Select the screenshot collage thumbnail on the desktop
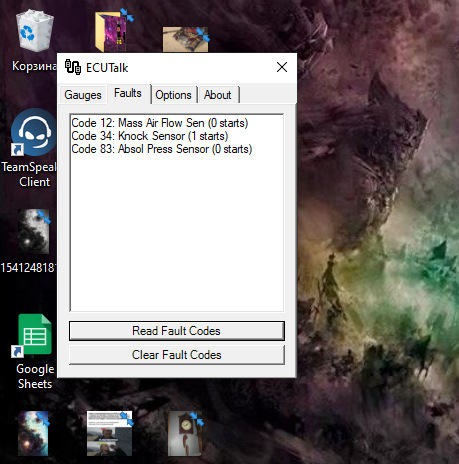The width and height of the screenshot is (459, 464). coord(109,433)
